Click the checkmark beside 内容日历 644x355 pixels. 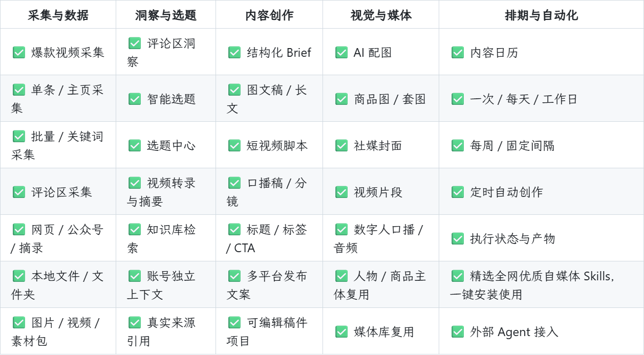[x=458, y=52]
